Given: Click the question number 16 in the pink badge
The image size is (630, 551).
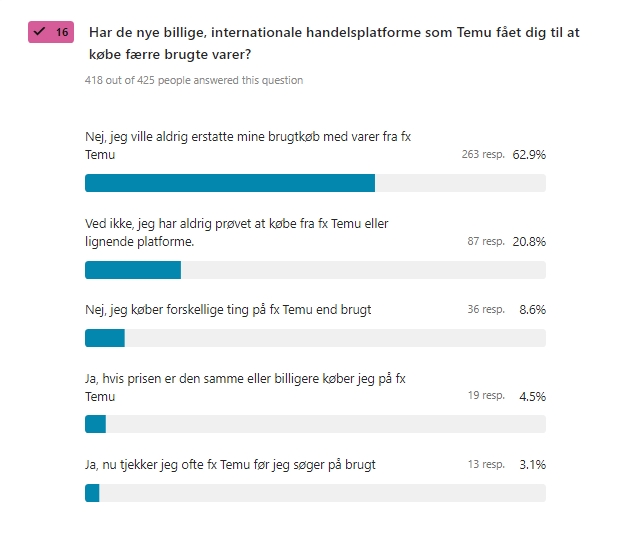Looking at the screenshot, I should (62, 32).
